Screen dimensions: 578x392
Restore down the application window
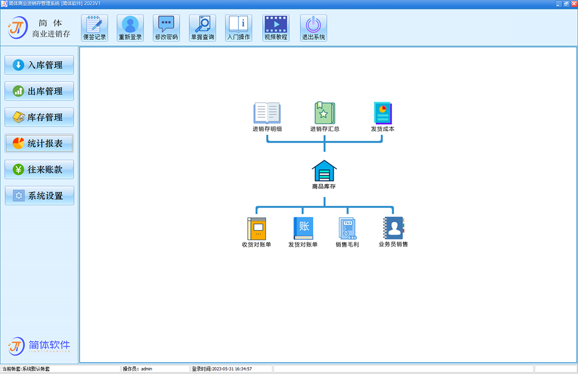coord(566,4)
